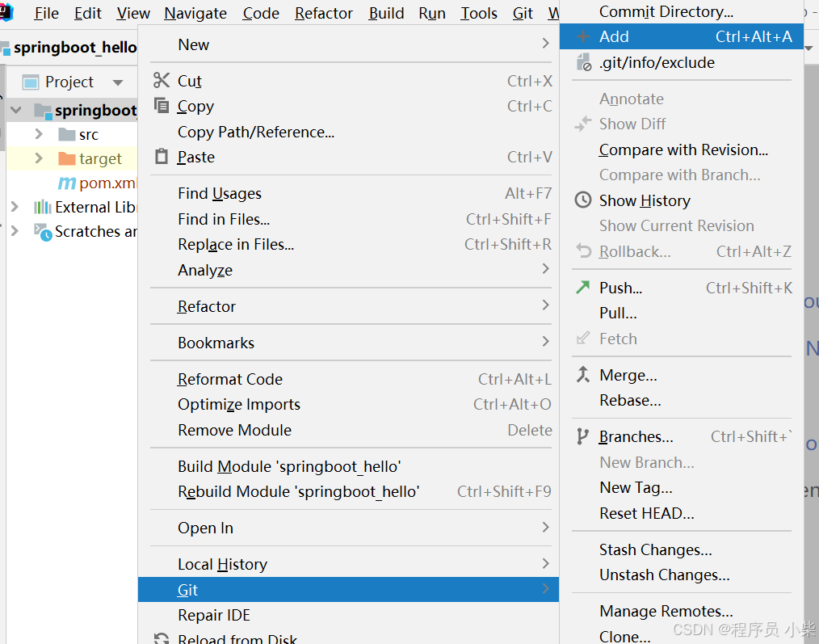Click the Merge fork icon
This screenshot has width=819, height=644.
[582, 374]
